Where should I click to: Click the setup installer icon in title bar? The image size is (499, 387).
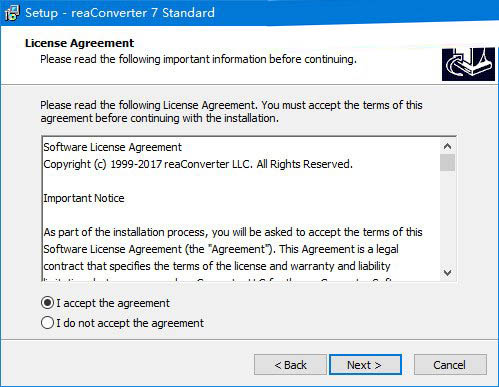(x=12, y=13)
